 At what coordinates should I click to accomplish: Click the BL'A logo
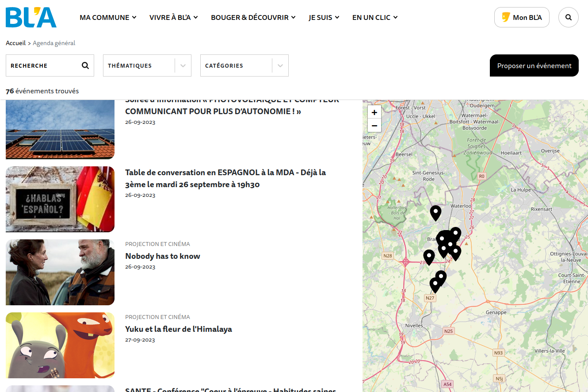coord(31,18)
